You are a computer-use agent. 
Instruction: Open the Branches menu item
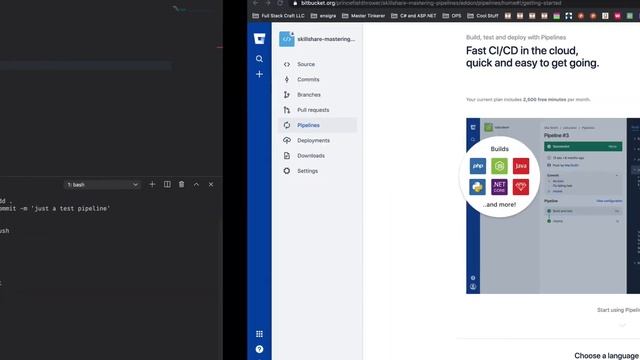click(x=318, y=95)
